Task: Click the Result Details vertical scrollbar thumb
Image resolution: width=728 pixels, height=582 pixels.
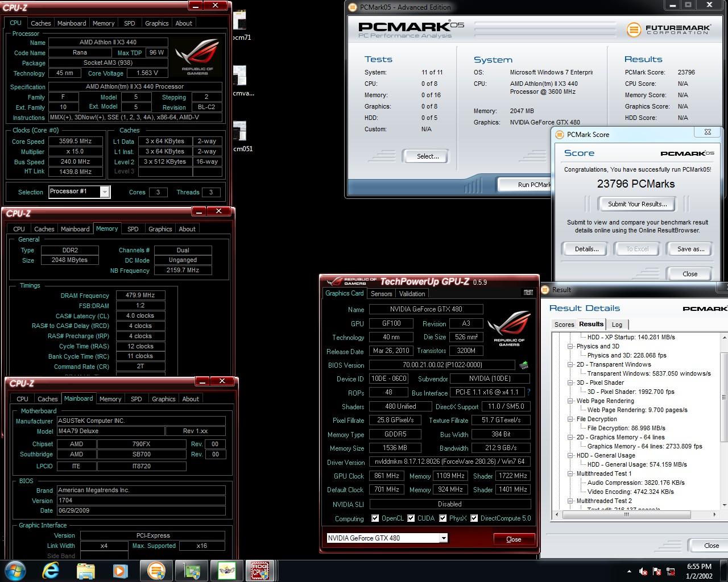Action: 724,397
